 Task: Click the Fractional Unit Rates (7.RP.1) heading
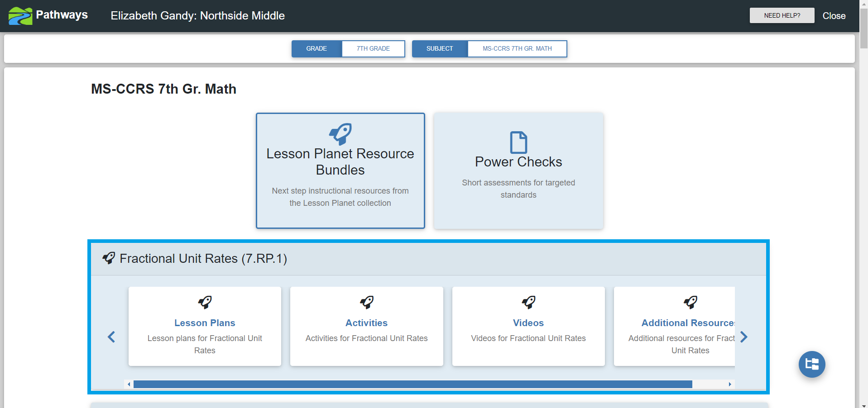pyautogui.click(x=203, y=259)
